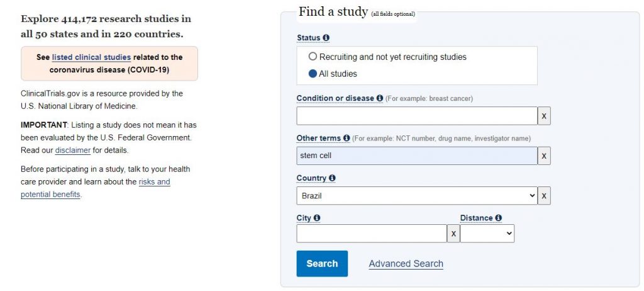
Task: Click the info icon beside Country
Action: (x=332, y=178)
